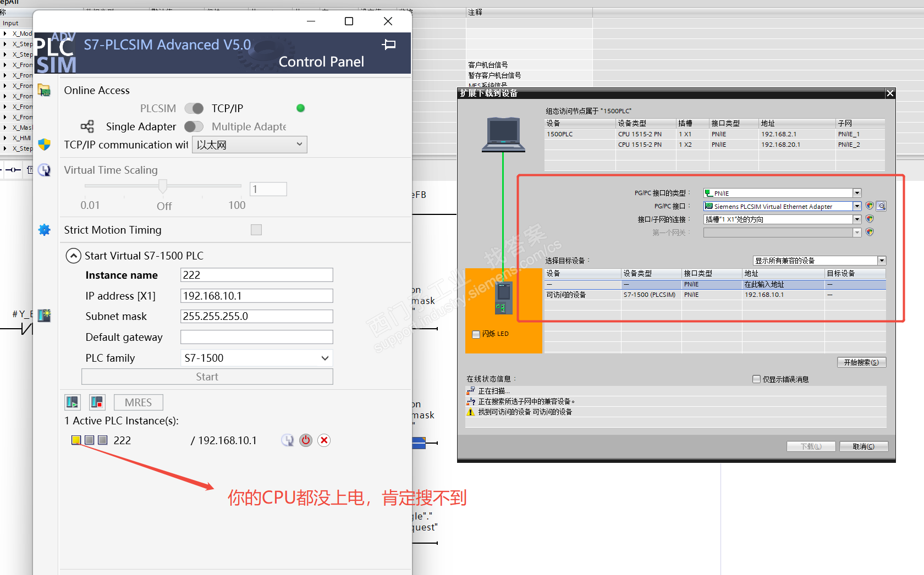
Task: Enable the Strict Motion Timing checkbox
Action: [x=256, y=230]
